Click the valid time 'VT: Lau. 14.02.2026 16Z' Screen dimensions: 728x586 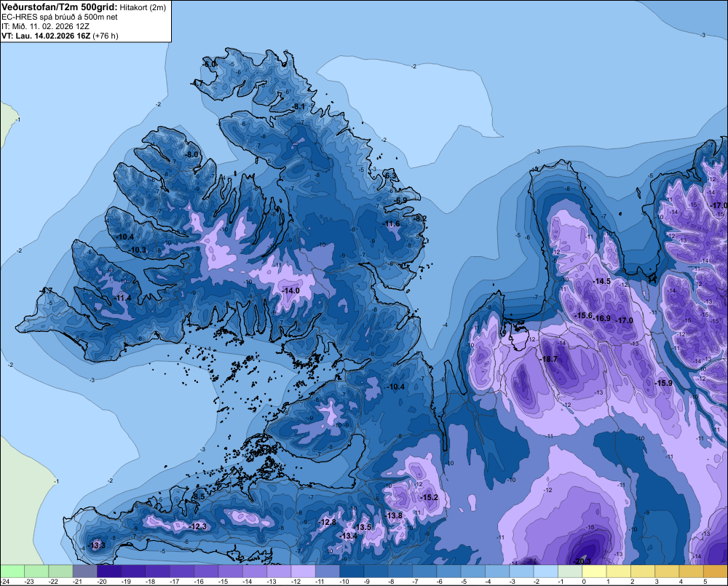46,36
